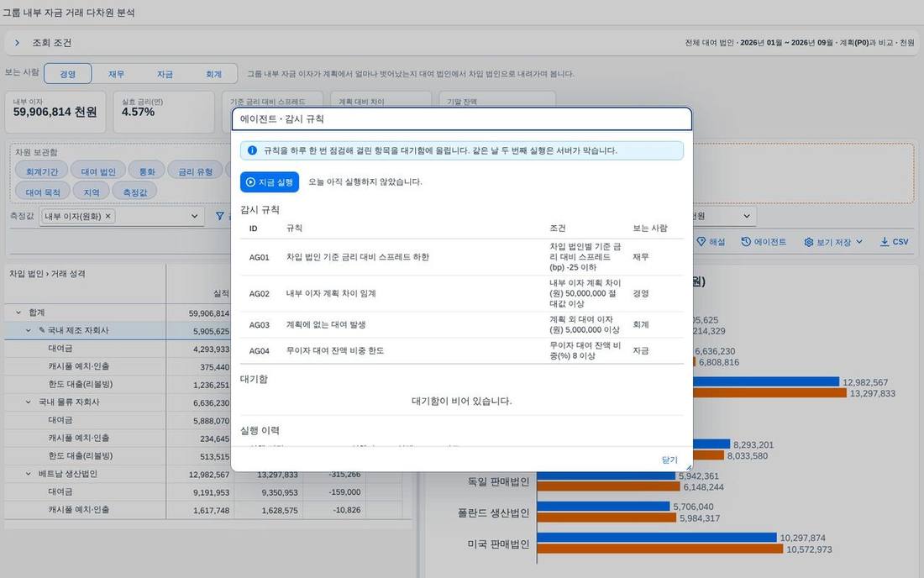Switch viewer to 재무
Screen dimensions: 924x578
(116, 74)
